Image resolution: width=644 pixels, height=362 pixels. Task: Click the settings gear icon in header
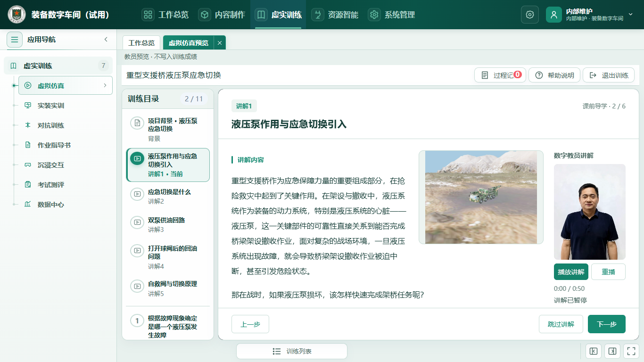click(529, 15)
